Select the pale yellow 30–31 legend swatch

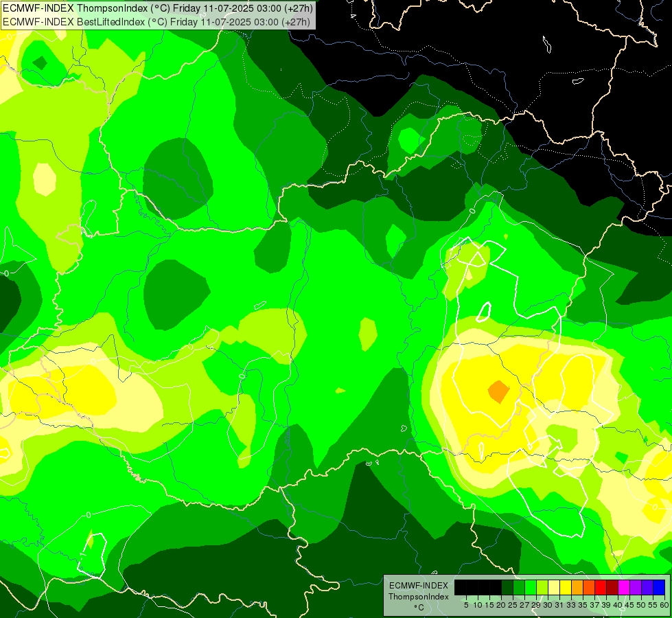coord(554,587)
